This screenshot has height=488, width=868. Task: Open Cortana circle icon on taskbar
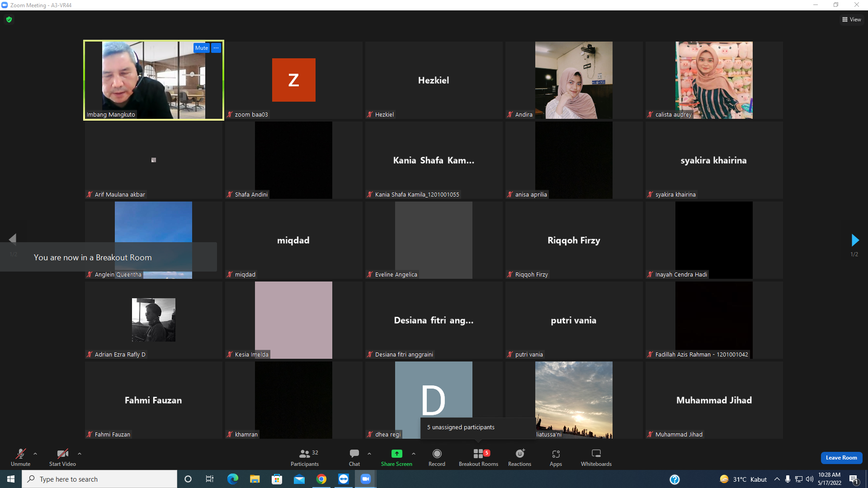click(x=188, y=479)
